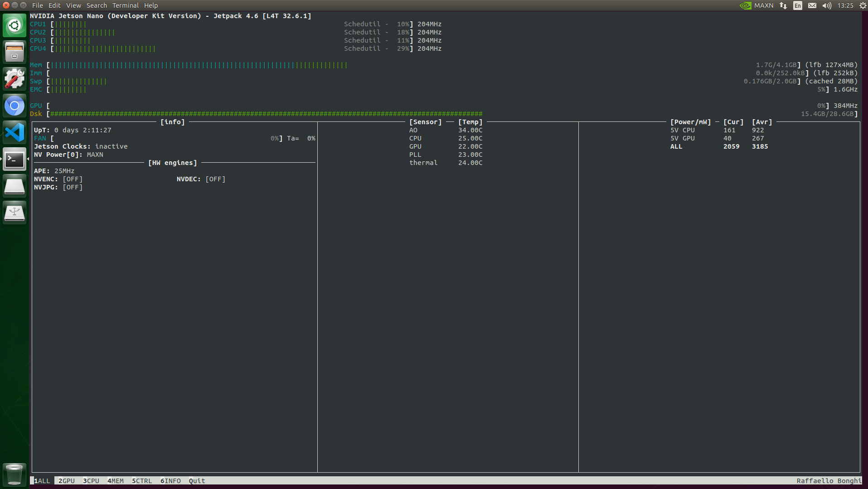This screenshot has width=868, height=489.
Task: Open the sound volume indicator
Action: pos(827,5)
